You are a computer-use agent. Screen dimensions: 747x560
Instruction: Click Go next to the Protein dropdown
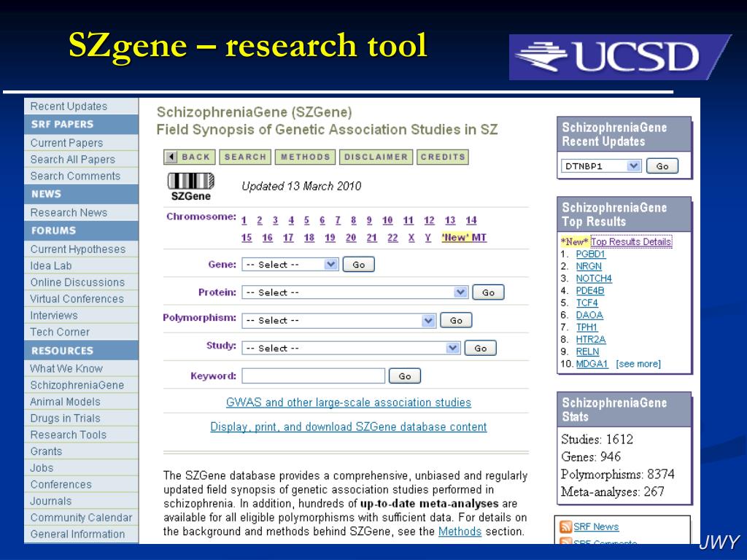488,292
